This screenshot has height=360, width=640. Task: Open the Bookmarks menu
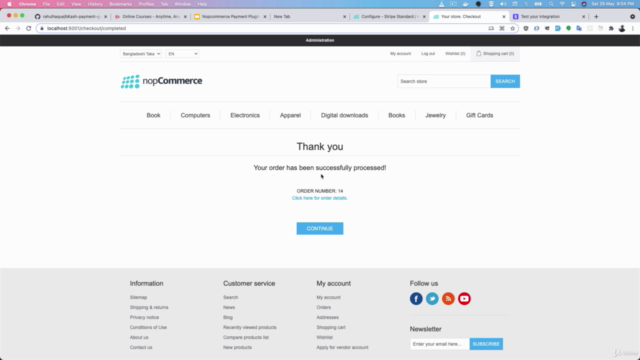[120, 4]
